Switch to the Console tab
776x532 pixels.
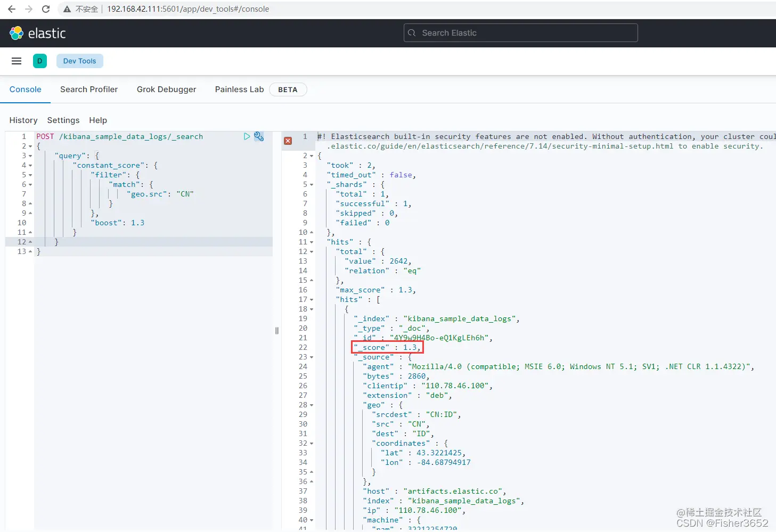[26, 89]
